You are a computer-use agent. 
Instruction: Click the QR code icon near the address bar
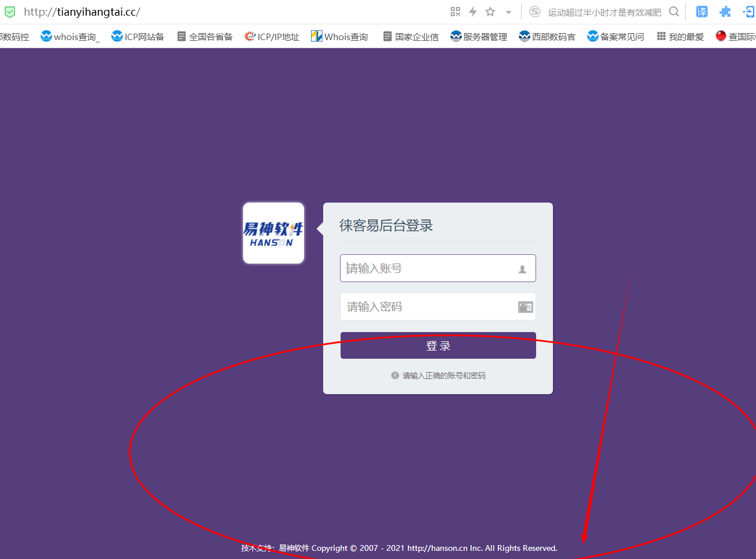pyautogui.click(x=455, y=12)
